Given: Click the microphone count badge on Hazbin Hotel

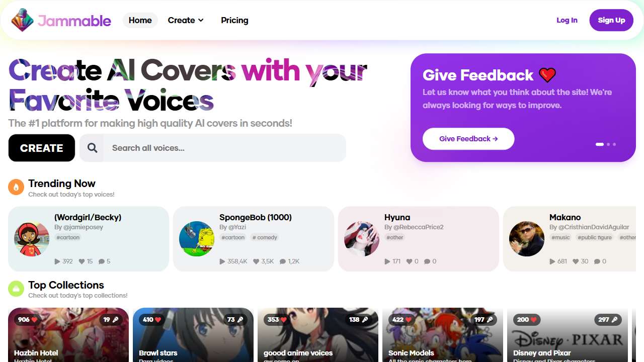Looking at the screenshot, I should pyautogui.click(x=111, y=320).
